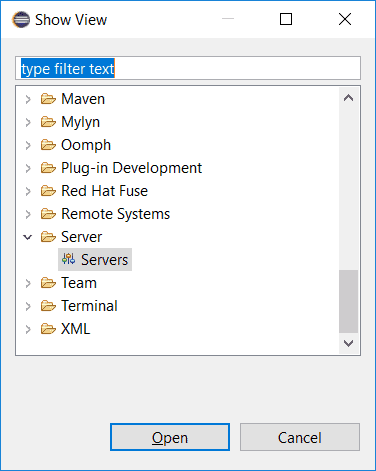Click the Remote Systems folder icon
Viewport: 376px width, 471px height.
[48, 214]
